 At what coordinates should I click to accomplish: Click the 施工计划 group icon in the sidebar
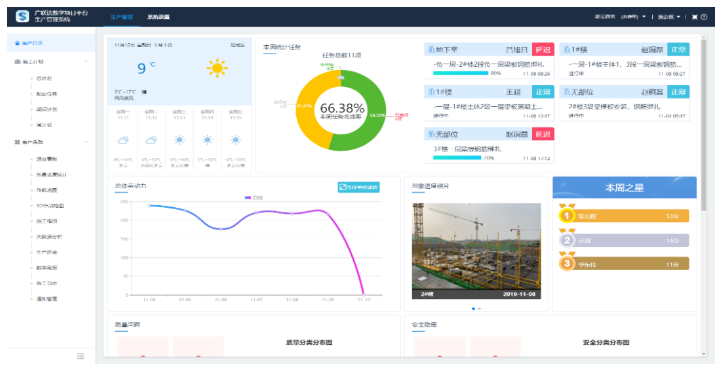point(17,61)
